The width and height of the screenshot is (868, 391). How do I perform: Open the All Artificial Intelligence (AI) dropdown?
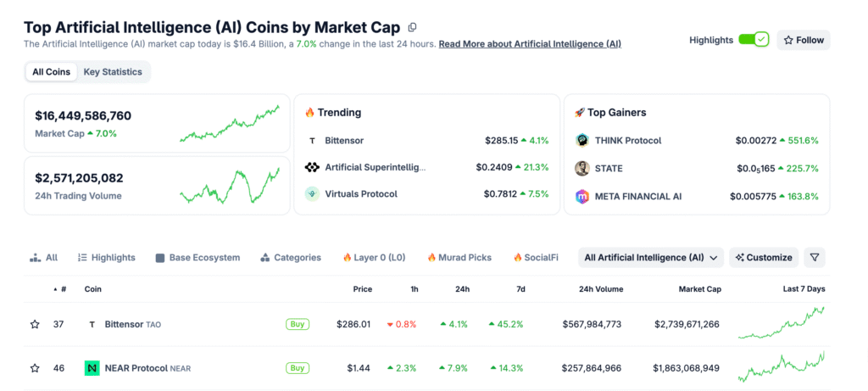click(652, 257)
